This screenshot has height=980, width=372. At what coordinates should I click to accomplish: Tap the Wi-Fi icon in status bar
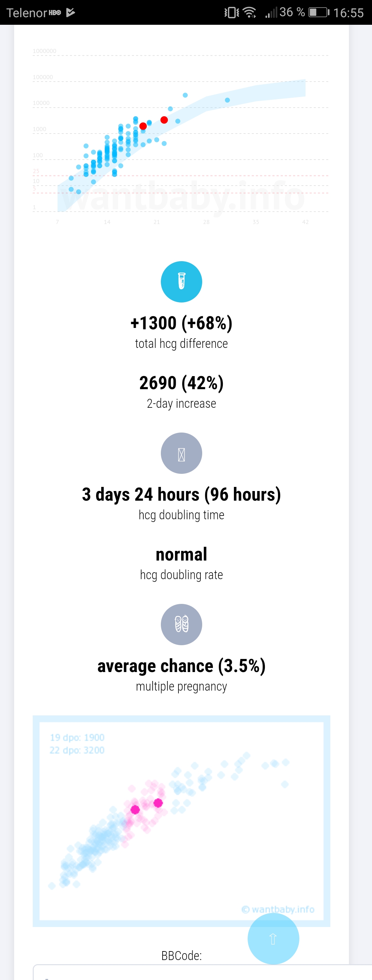[250, 12]
